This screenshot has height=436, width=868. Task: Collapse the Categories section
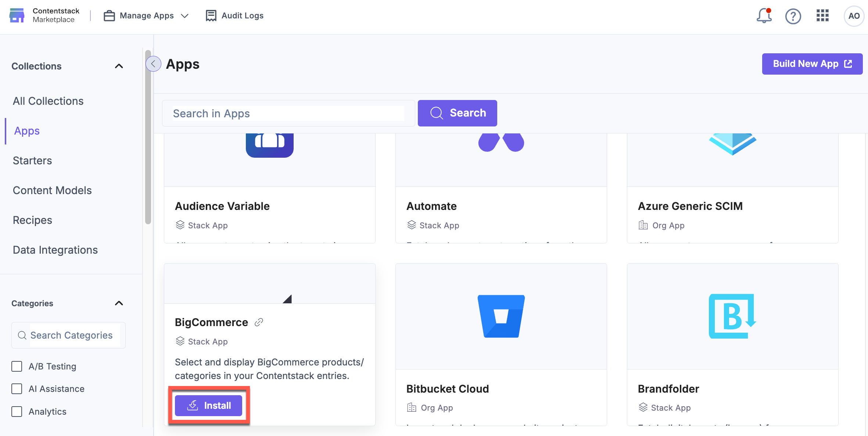coord(119,303)
